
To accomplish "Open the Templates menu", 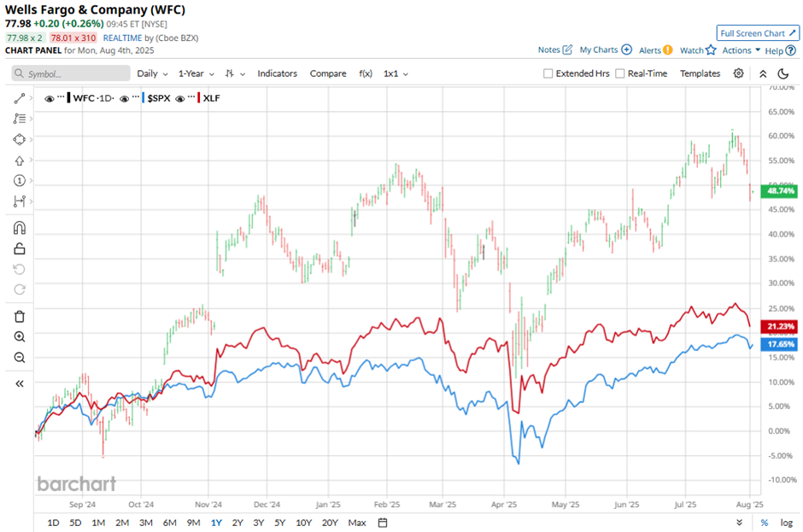I will click(700, 73).
